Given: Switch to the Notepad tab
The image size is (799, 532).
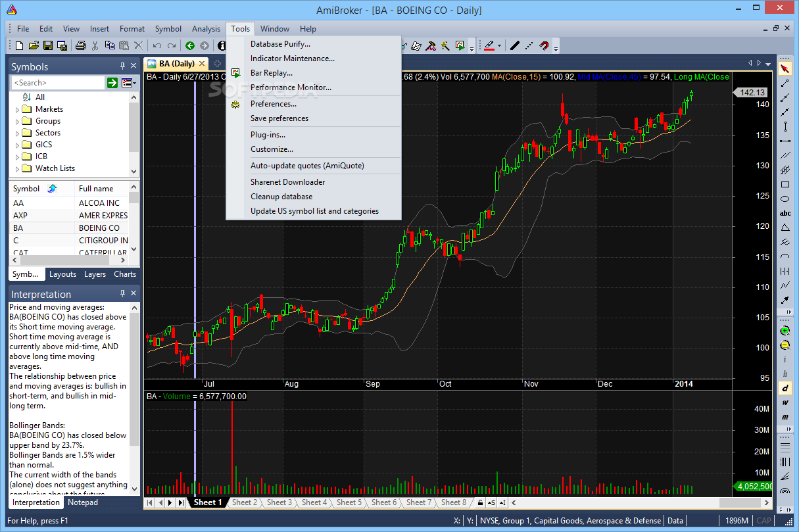Looking at the screenshot, I should (84, 502).
